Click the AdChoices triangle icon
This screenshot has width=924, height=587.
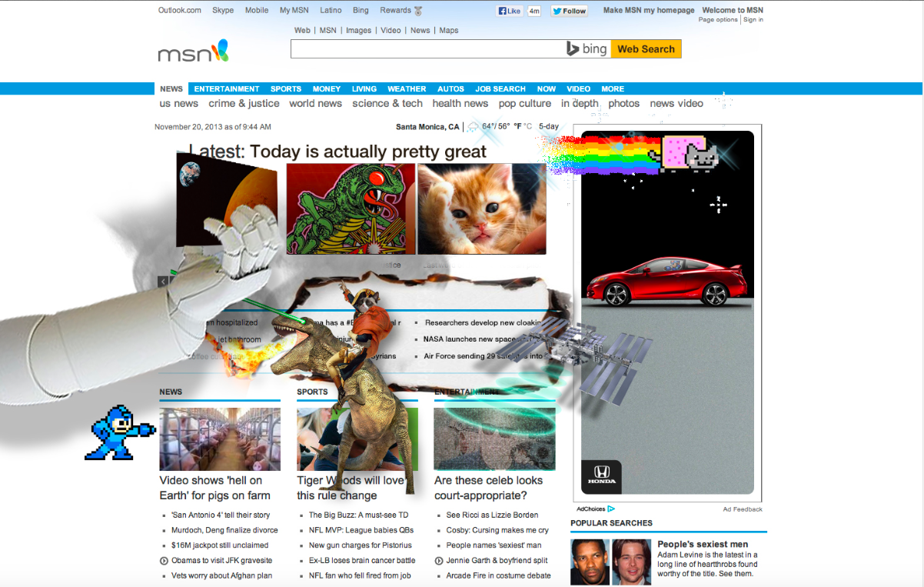(611, 509)
